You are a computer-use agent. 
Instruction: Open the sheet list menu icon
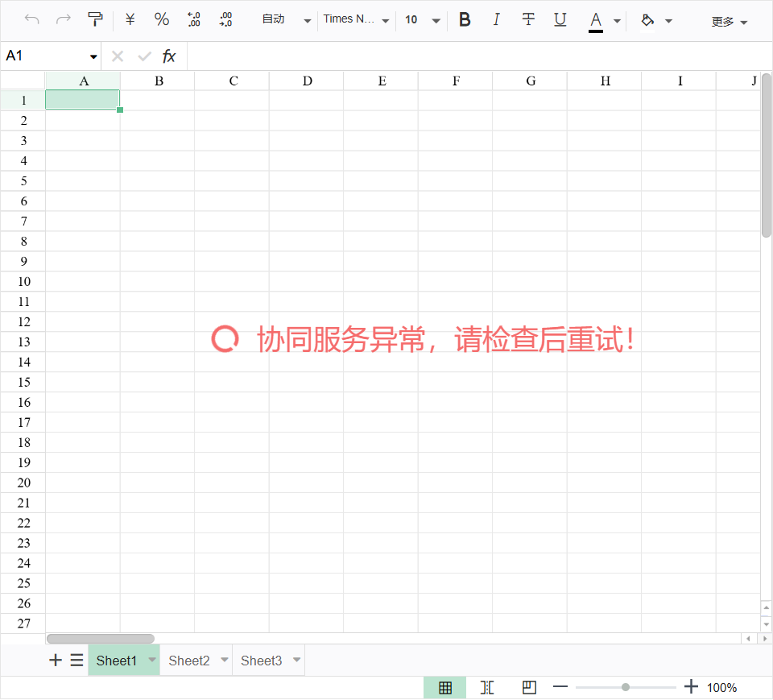[x=77, y=661]
